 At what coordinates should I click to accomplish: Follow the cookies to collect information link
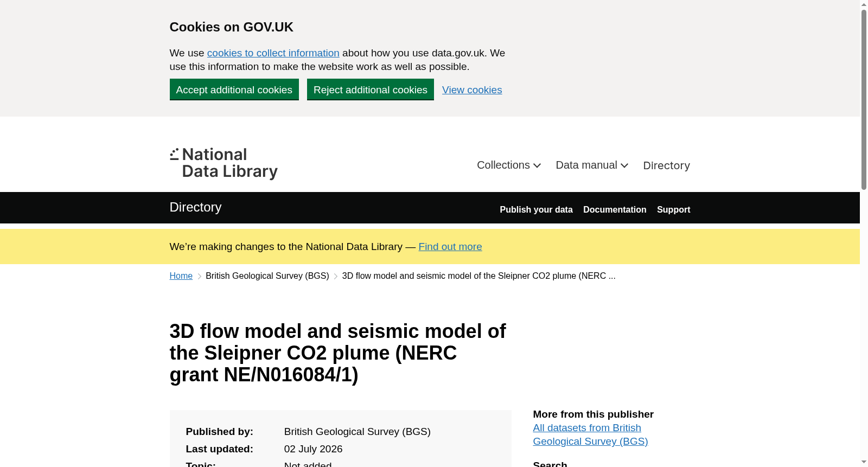pos(273,53)
